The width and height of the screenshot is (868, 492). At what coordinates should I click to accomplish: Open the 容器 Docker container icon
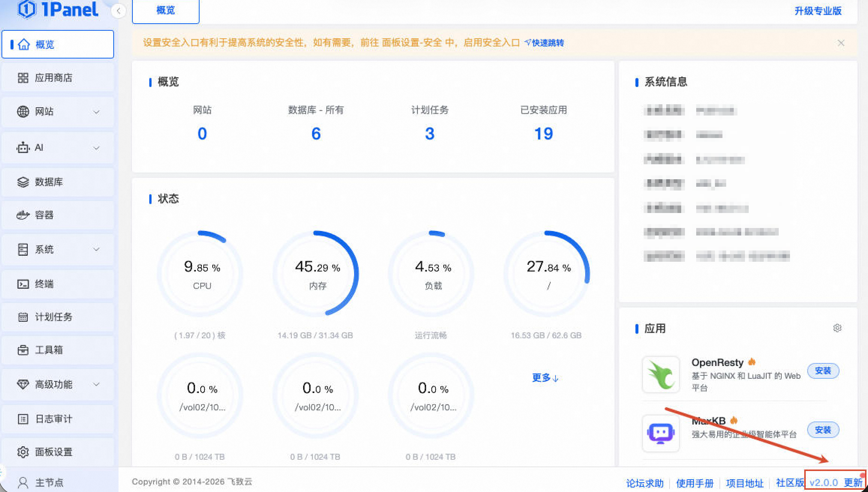coord(23,215)
